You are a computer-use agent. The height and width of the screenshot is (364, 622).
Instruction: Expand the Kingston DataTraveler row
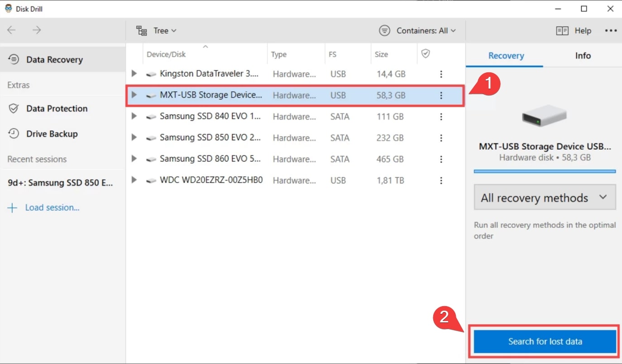pos(134,74)
